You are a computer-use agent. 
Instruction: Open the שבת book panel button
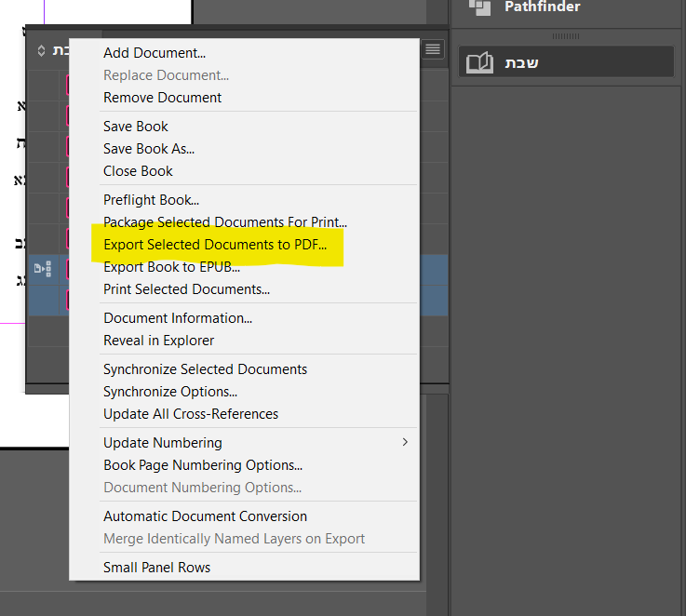[566, 62]
